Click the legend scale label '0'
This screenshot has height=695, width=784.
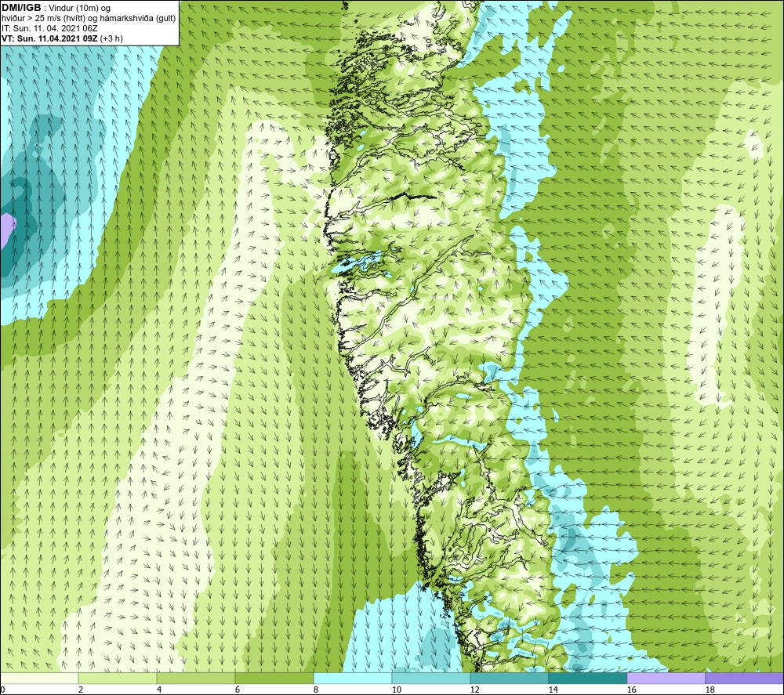coord(2,690)
